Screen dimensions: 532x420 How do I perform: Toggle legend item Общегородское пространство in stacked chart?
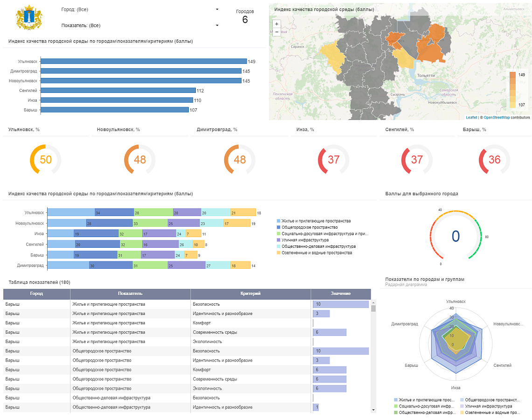[307, 227]
